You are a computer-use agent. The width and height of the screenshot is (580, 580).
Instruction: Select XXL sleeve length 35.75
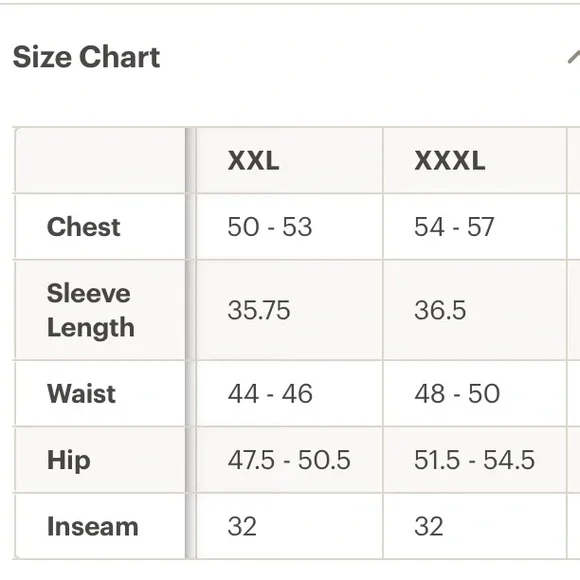[259, 310]
